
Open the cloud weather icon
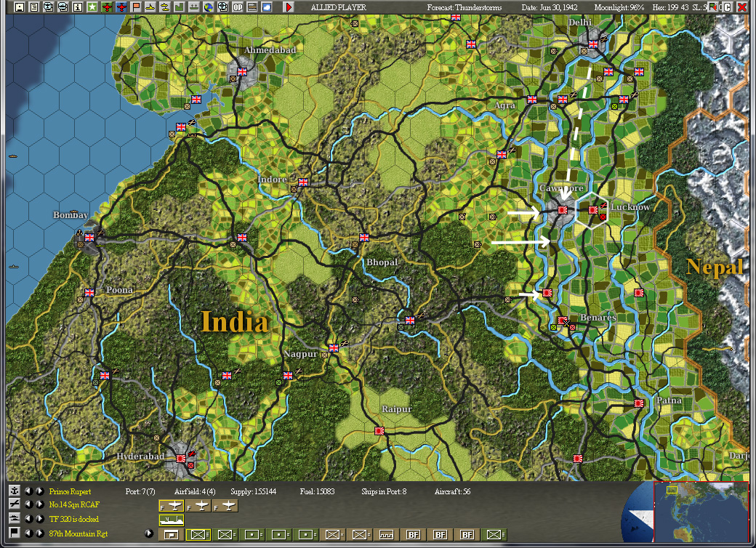pos(266,7)
